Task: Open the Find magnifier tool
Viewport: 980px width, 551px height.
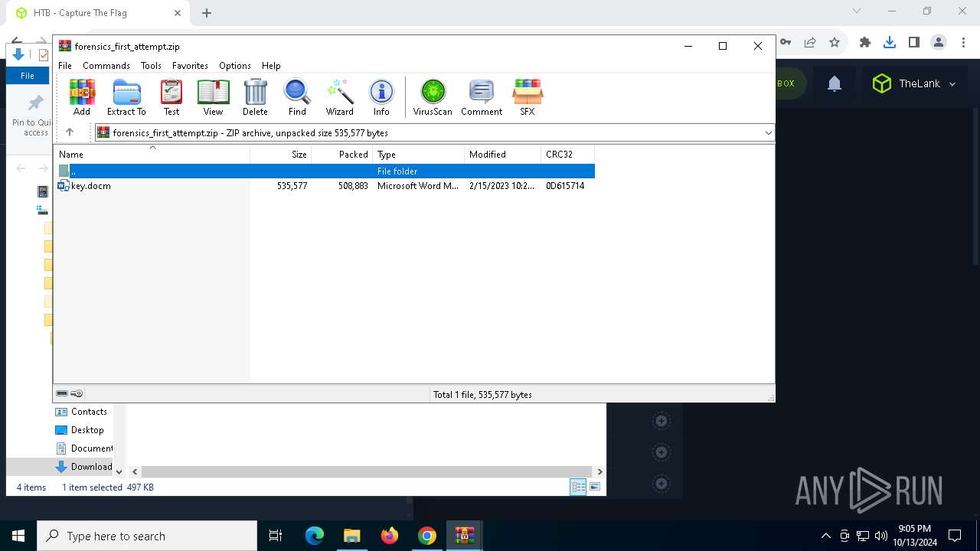Action: click(297, 98)
